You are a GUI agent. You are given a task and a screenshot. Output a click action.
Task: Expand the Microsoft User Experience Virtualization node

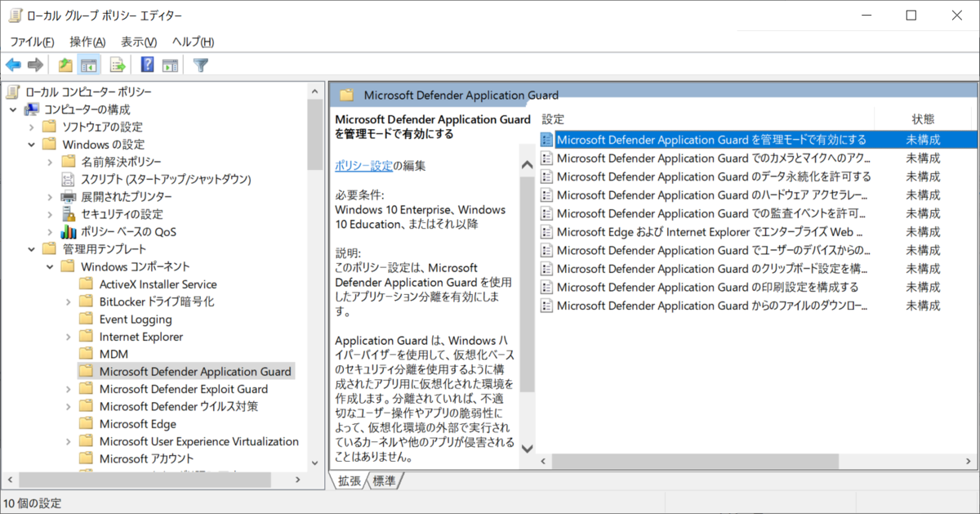(68, 441)
